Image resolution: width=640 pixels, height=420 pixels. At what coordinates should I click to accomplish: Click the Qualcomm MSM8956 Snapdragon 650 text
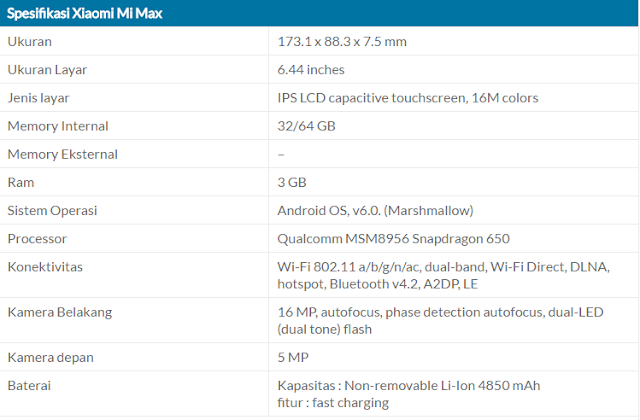[393, 239]
